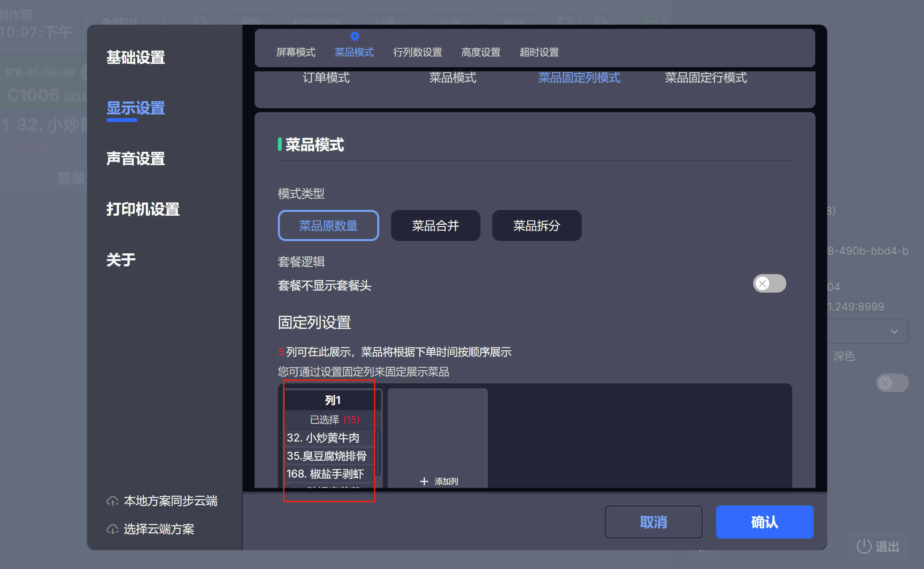This screenshot has width=924, height=569.
Task: Switch to the 屏幕模式 tab
Action: 295,52
